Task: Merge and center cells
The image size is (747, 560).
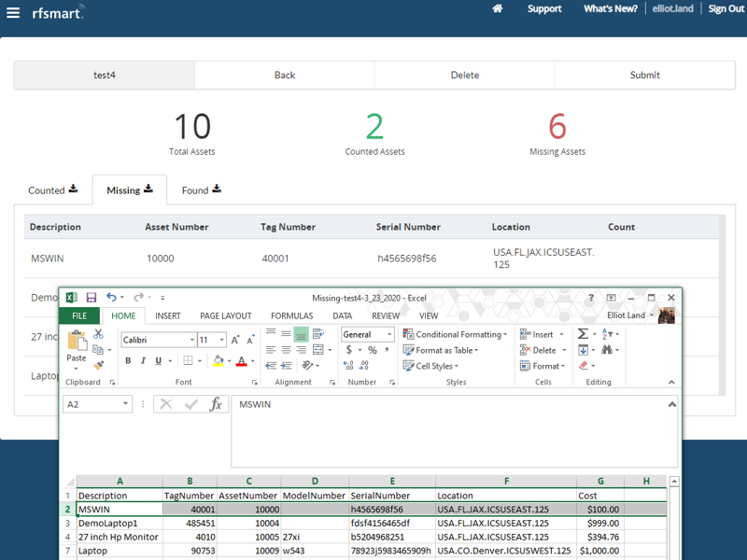Action: coord(318,350)
